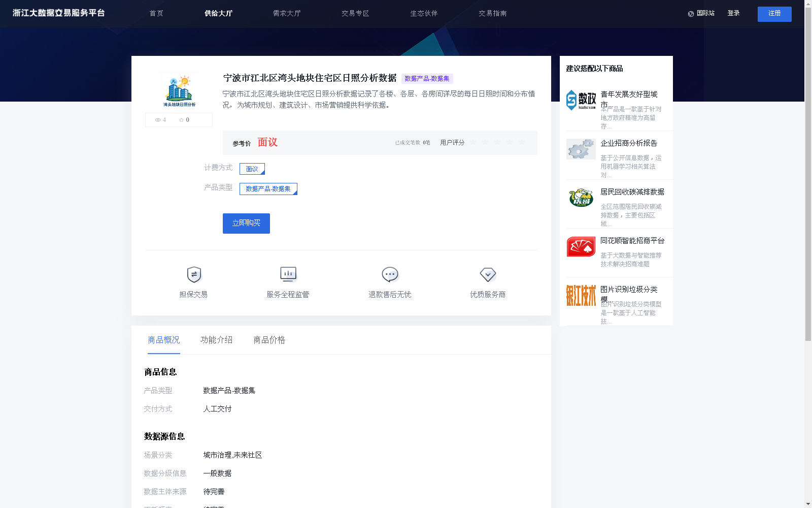Click the 建议搭配以下商品 heading
The width and height of the screenshot is (812, 508).
(594, 69)
